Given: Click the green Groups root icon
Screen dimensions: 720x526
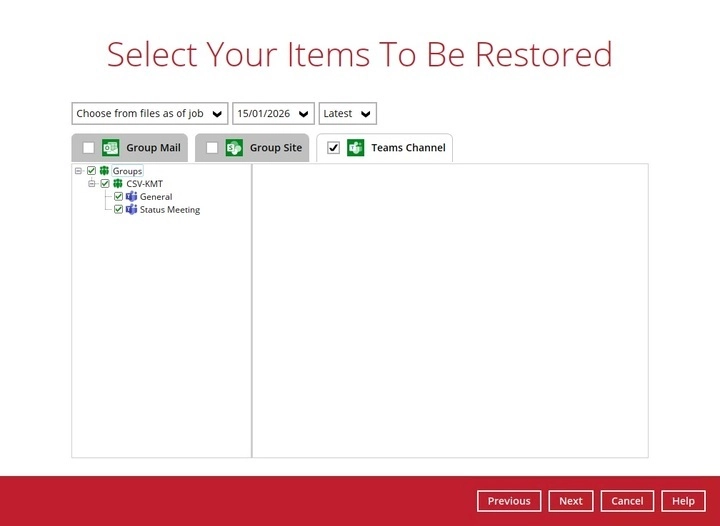Looking at the screenshot, I should 104,171.
